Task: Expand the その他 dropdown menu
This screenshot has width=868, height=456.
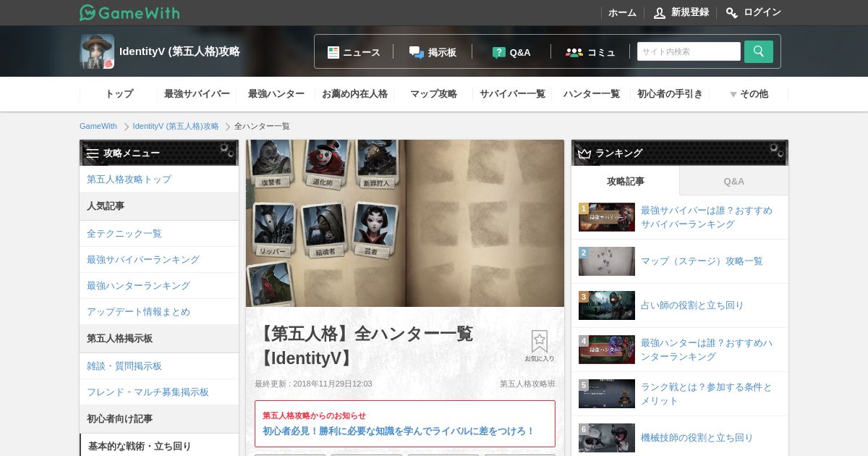Action: 749,94
